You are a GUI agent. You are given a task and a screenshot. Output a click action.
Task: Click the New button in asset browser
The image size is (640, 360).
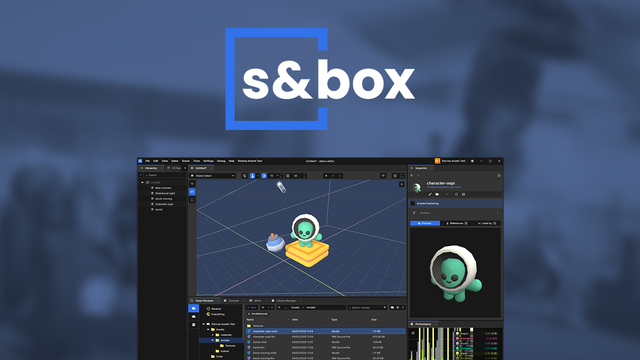(x=252, y=307)
